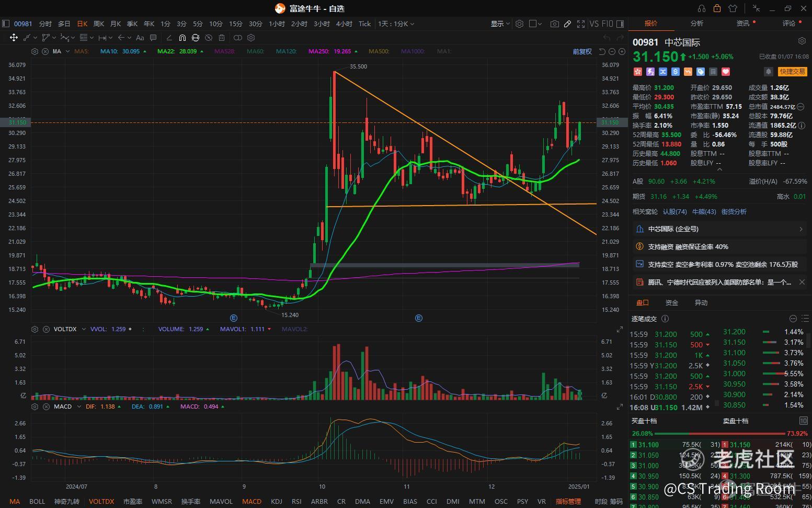Viewport: 812px width, 508px height.
Task: Toggle the drawing pen tool in top bar
Action: click(567, 24)
